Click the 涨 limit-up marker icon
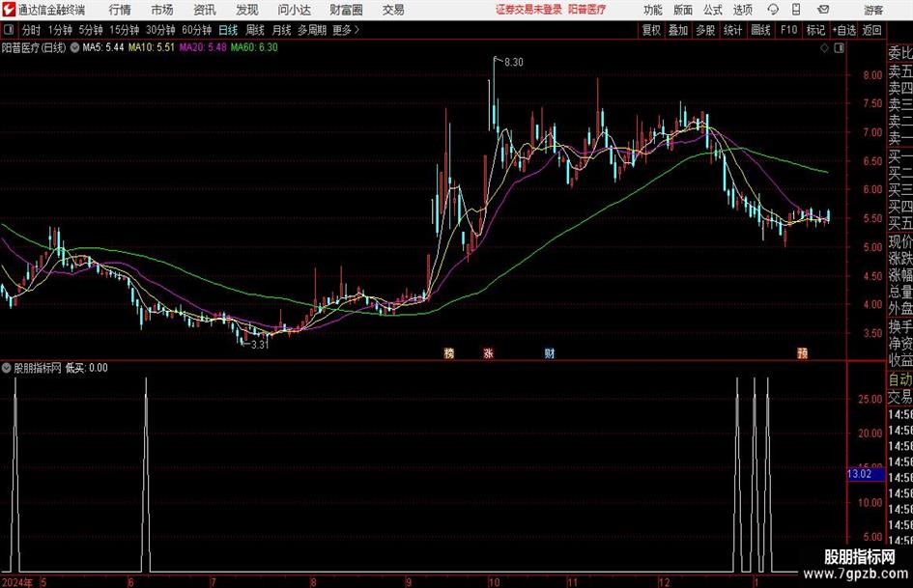 (x=489, y=353)
